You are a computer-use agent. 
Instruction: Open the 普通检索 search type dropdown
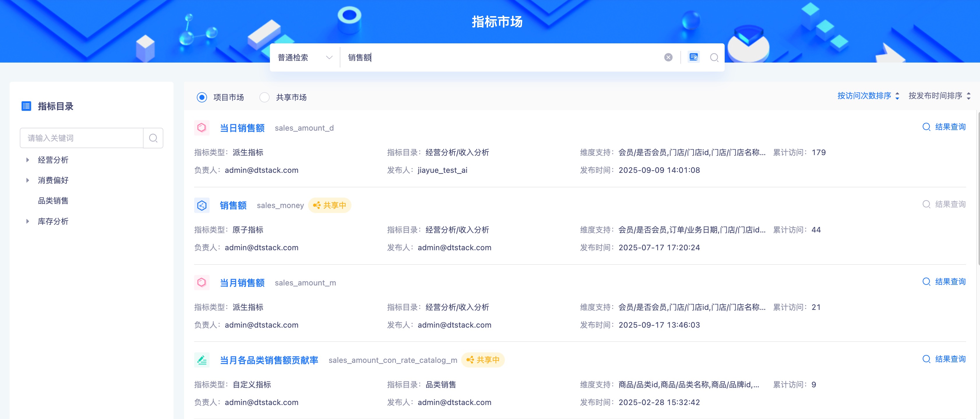305,57
